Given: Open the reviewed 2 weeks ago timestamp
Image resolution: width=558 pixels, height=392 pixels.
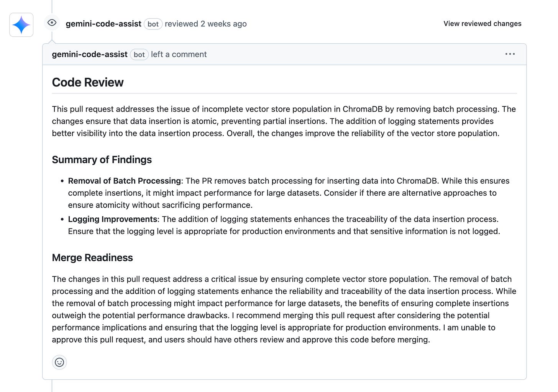Looking at the screenshot, I should pyautogui.click(x=205, y=23).
